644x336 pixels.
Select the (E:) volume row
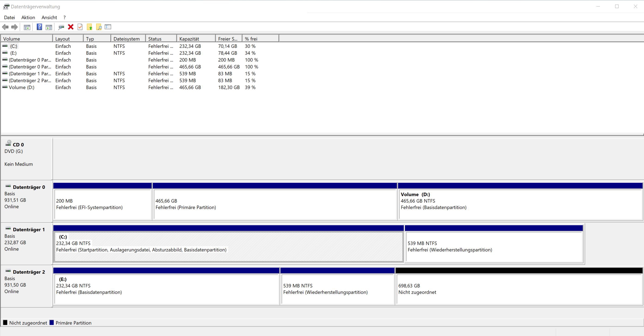pyautogui.click(x=140, y=53)
